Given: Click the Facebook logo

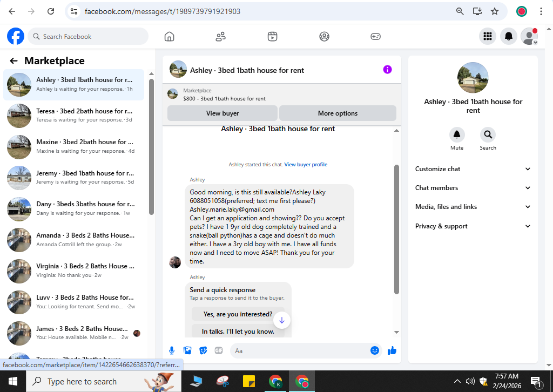Looking at the screenshot, I should 16,36.
